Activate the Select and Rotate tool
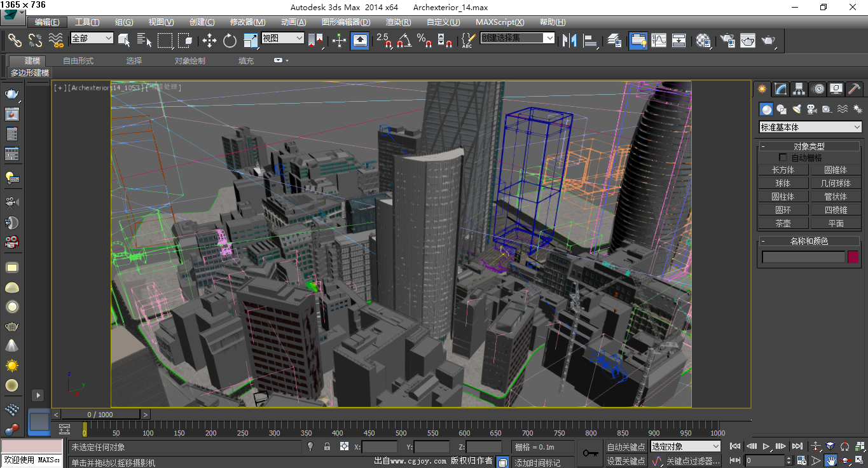The width and height of the screenshot is (868, 468). [x=230, y=41]
